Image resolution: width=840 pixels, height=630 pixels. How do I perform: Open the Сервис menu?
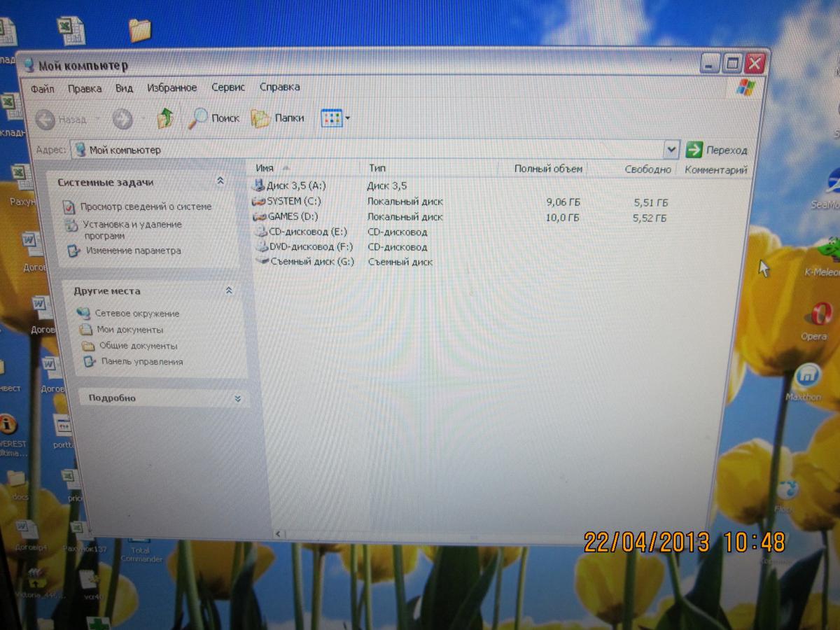click(228, 87)
